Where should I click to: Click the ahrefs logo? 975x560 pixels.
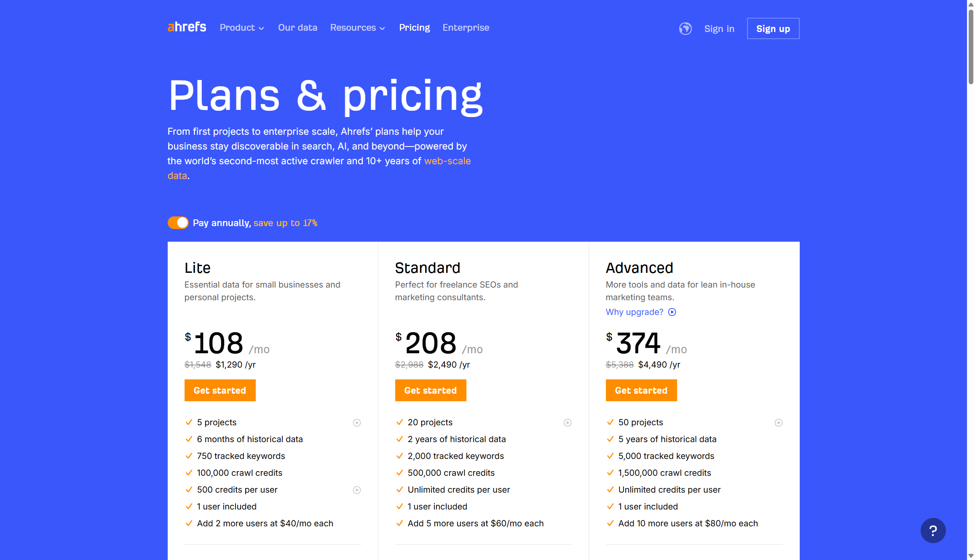(187, 27)
